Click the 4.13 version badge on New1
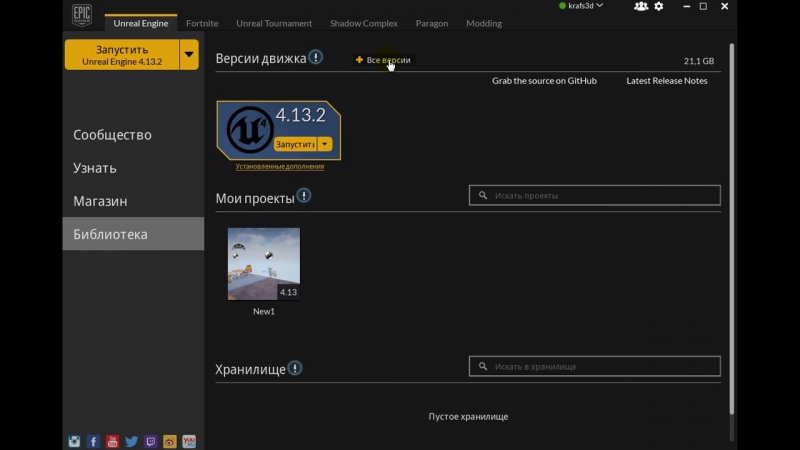Screen dimensions: 800x450 tap(288, 292)
